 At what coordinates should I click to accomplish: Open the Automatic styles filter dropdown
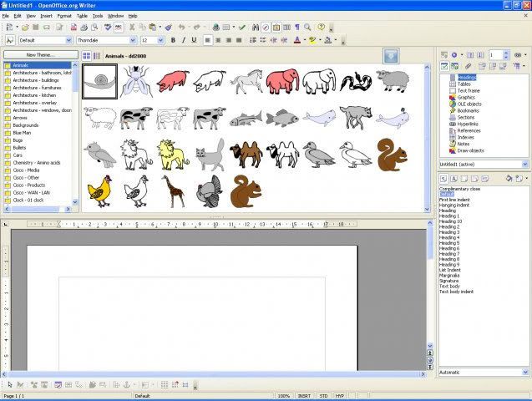pos(524,372)
